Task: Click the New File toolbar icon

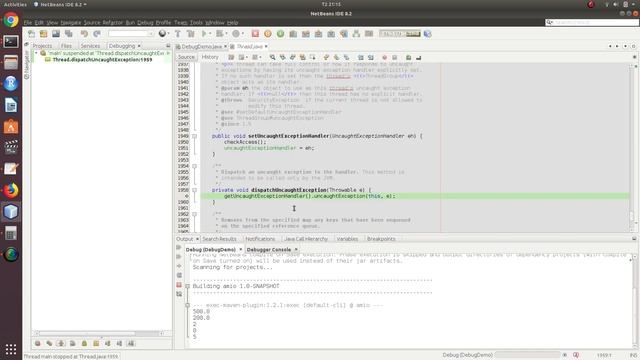Action: pyautogui.click(x=31, y=34)
